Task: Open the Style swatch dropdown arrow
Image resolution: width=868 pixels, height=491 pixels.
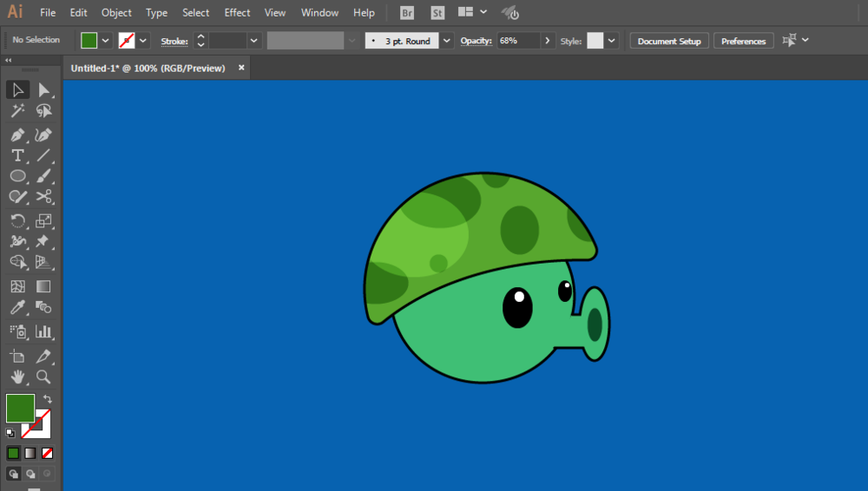Action: [612, 41]
